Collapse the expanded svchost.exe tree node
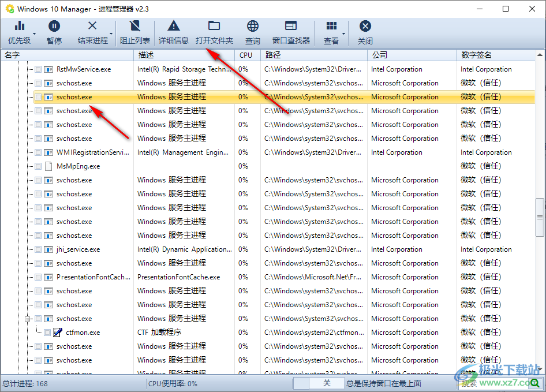This screenshot has width=546, height=392. click(27, 318)
